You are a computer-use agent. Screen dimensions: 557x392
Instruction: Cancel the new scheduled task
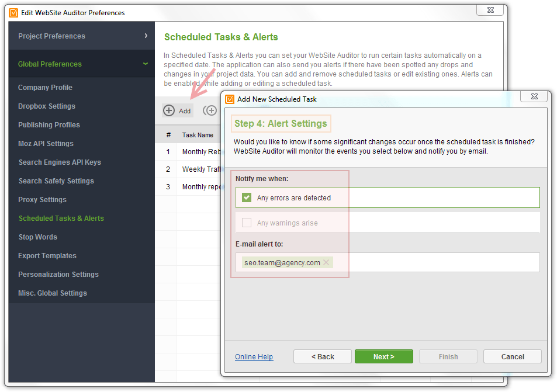point(513,356)
